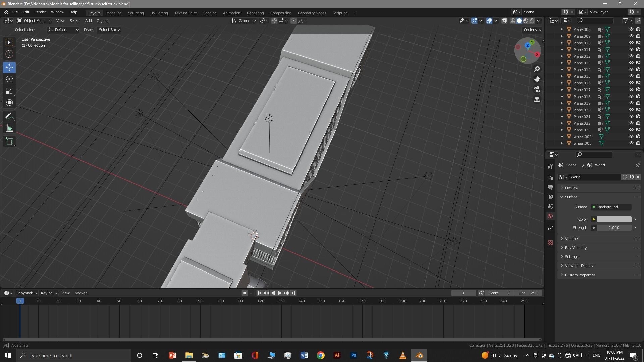644x362 pixels.
Task: Open the Render properties tab icon
Action: pos(550,178)
